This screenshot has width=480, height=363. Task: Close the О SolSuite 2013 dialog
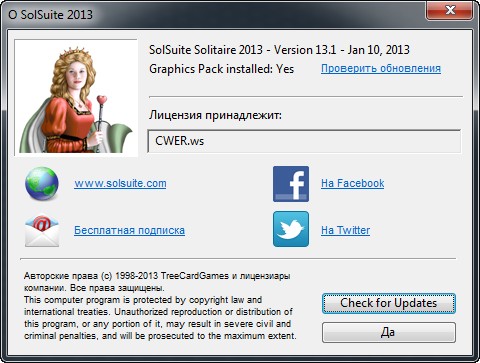pos(449,10)
